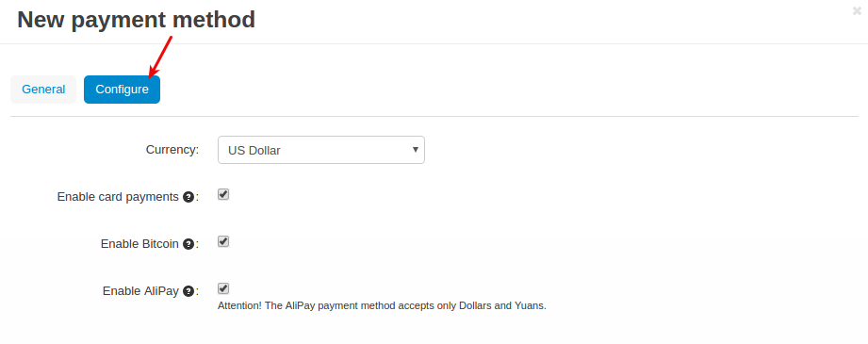Viewport: 868px width, 344px height.
Task: Click the divider line below the tabs
Action: pyautogui.click(x=434, y=116)
